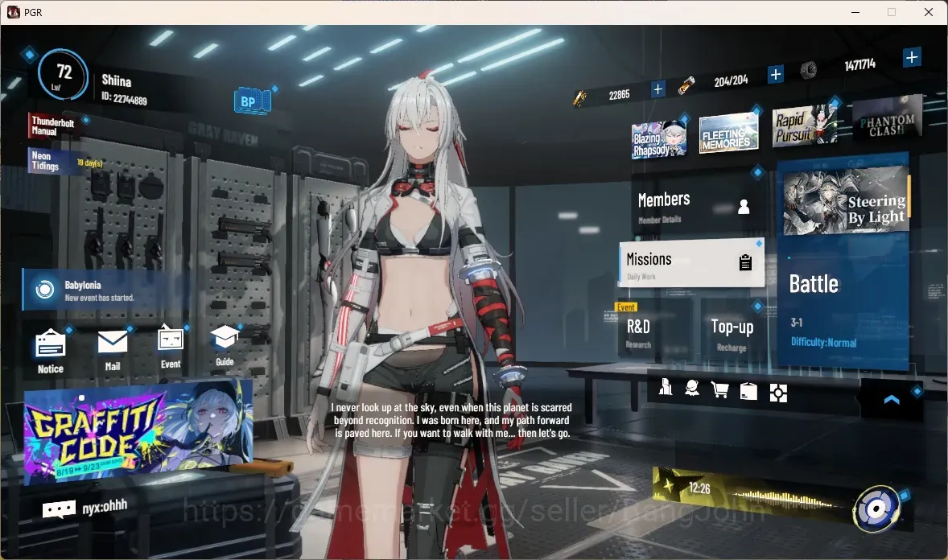Open the Steering By Light banner
Screen dimensions: 948x560
(x=845, y=201)
